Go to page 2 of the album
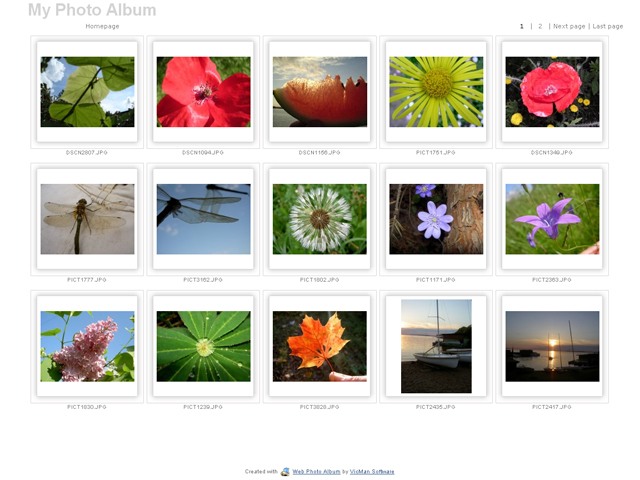This screenshot has width=640, height=480. coord(541,26)
